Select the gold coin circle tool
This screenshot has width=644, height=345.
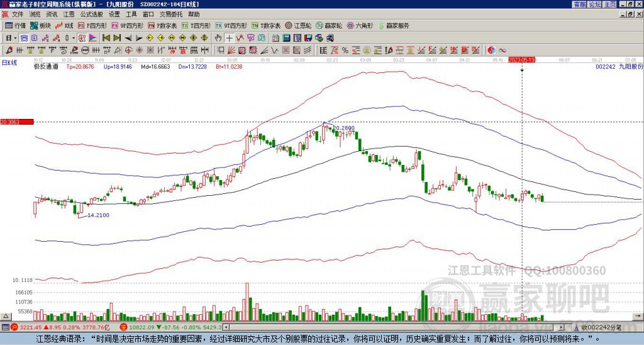tap(367, 50)
